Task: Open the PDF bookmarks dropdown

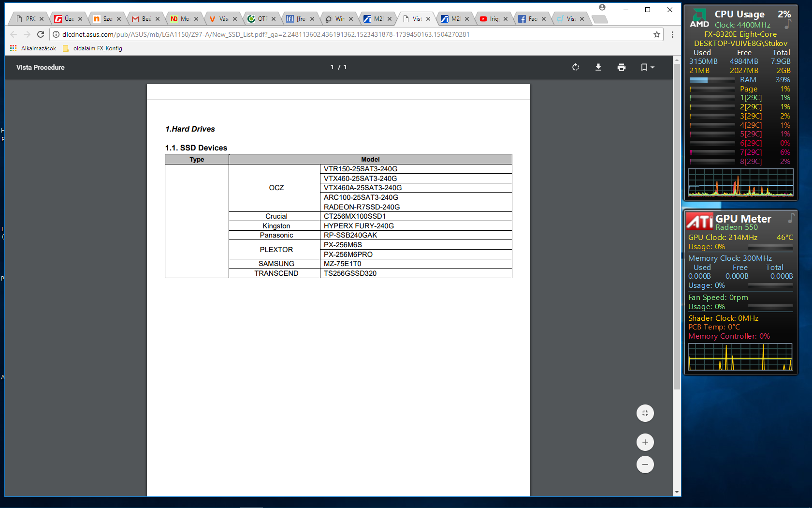Action: [647, 67]
